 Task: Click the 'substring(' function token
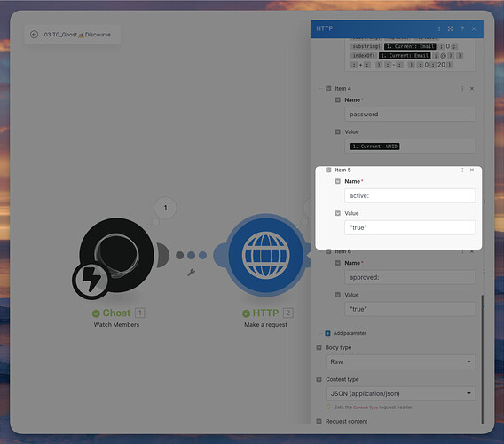click(366, 46)
